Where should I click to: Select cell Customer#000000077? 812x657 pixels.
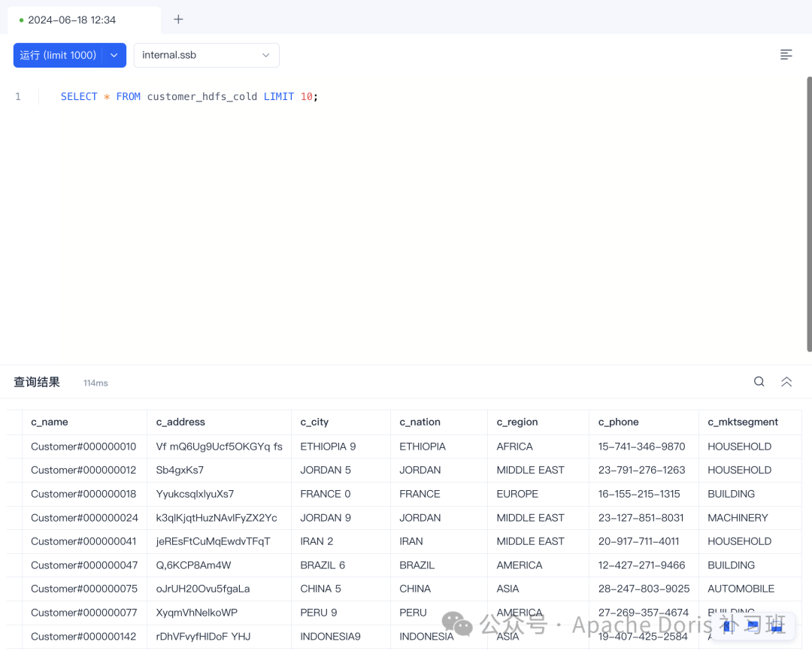click(84, 613)
